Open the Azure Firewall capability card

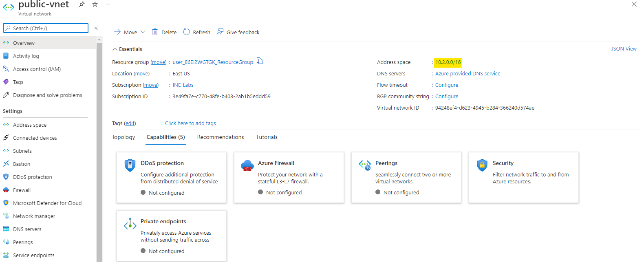coord(289,178)
